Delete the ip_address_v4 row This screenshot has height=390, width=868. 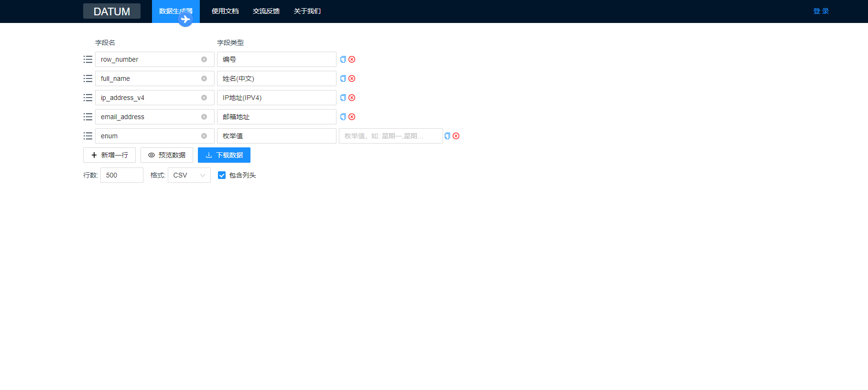[352, 98]
